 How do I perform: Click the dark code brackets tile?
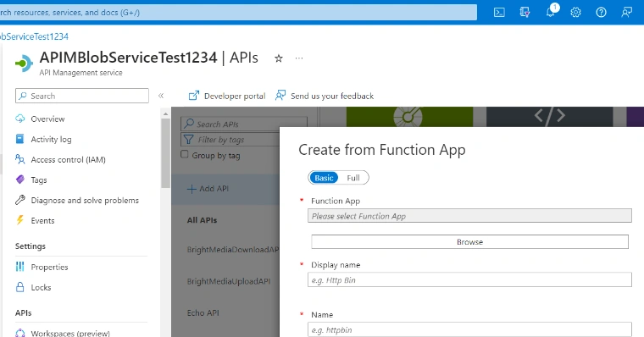tap(550, 117)
